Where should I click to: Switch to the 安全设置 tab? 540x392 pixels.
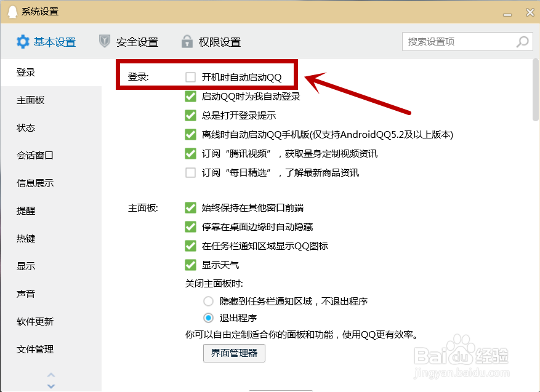129,42
